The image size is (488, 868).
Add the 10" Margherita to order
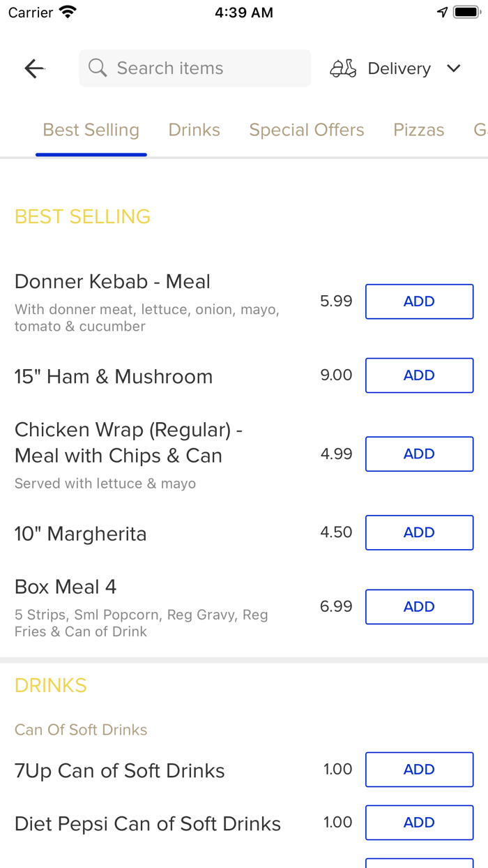419,532
